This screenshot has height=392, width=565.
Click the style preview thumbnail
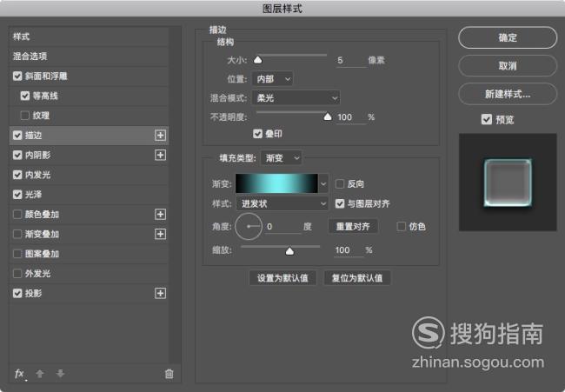(x=508, y=183)
